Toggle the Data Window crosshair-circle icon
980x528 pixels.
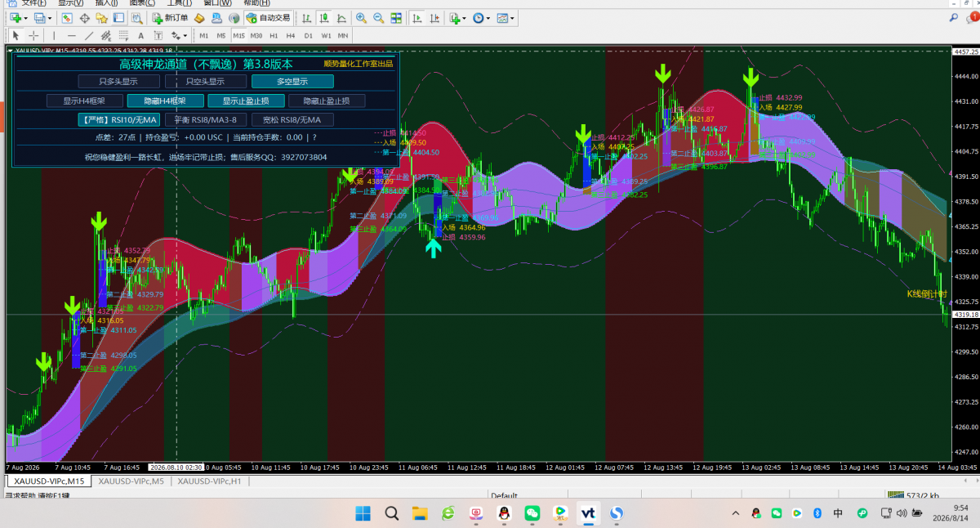click(84, 18)
